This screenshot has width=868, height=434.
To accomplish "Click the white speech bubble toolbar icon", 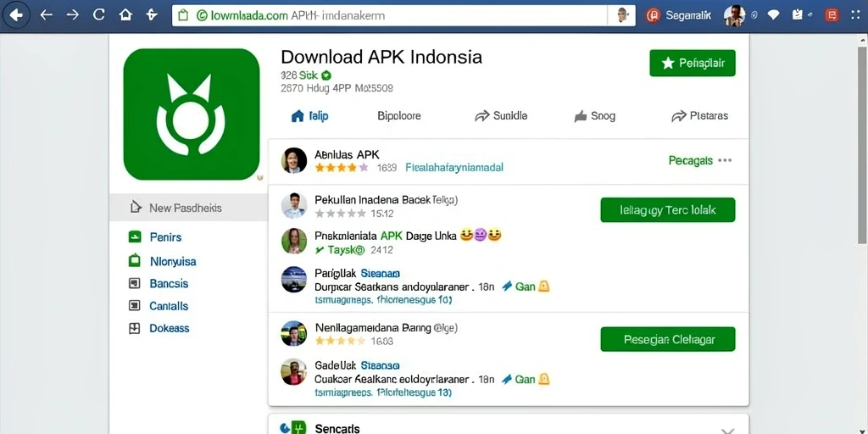I will [x=773, y=15].
